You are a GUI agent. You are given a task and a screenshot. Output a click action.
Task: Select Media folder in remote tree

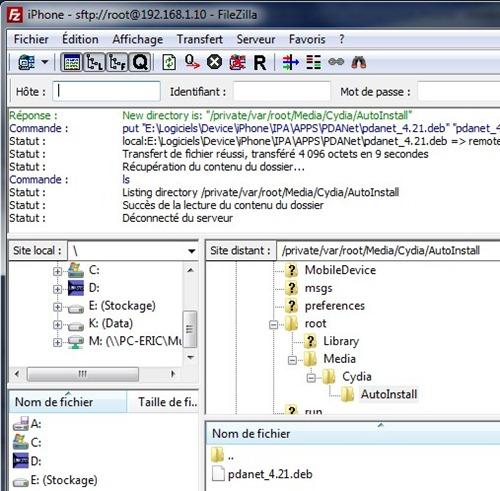click(339, 359)
